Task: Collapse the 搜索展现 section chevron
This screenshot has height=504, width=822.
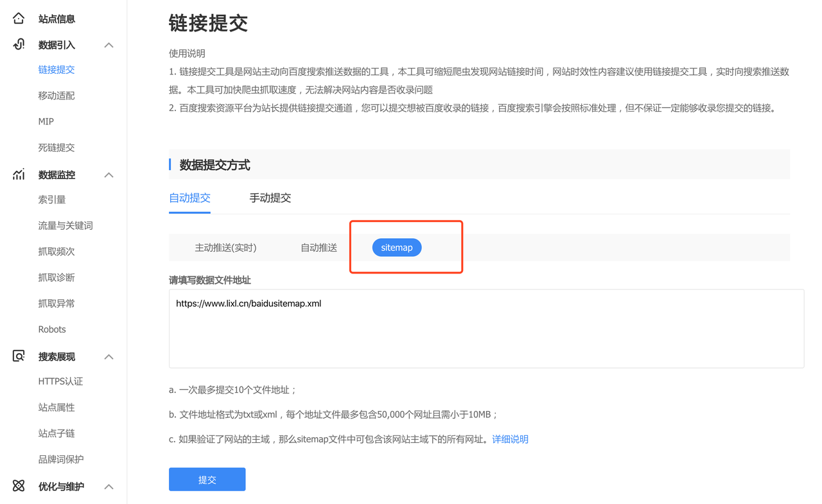Action: [109, 356]
